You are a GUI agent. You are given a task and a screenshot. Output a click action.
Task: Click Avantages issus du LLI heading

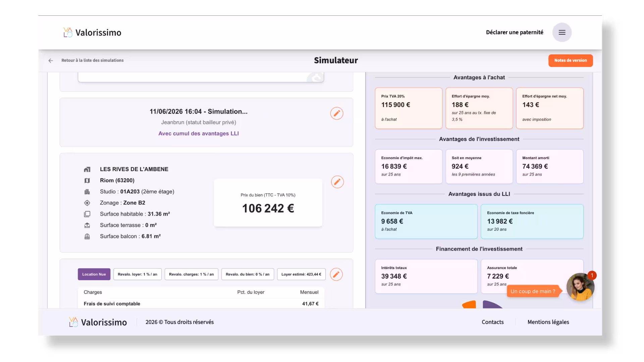[x=479, y=194]
